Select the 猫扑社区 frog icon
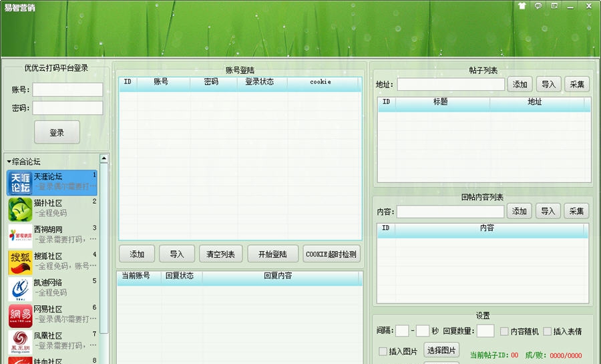Viewport: 601px width, 364px height. click(x=20, y=209)
